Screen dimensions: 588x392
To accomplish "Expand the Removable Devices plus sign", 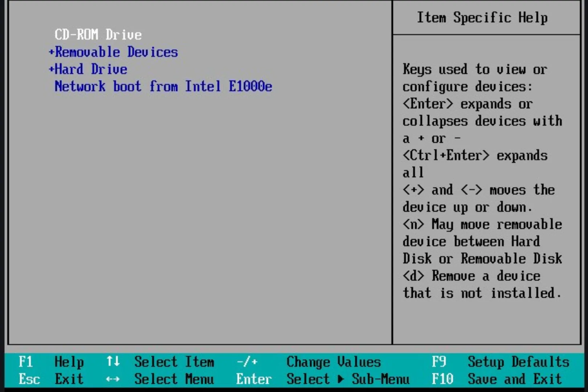I will pyautogui.click(x=51, y=52).
